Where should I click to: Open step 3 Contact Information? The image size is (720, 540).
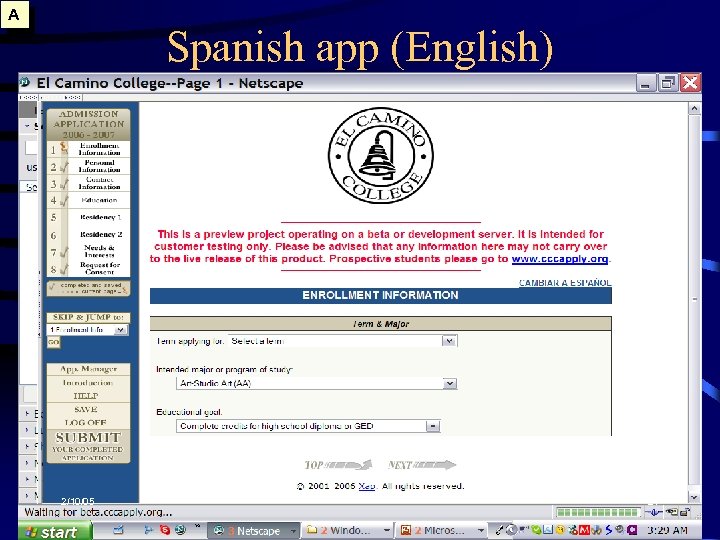89,183
